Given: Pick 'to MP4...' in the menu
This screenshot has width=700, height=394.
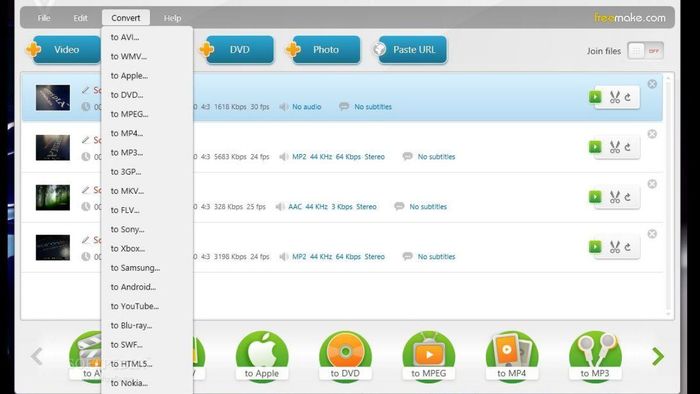Looking at the screenshot, I should (x=147, y=133).
